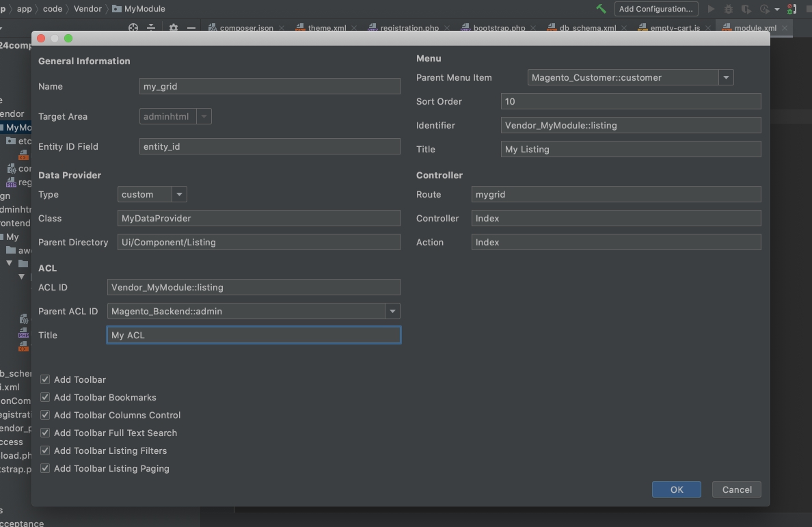
Task: Open the Data Provider Type dropdown
Action: pyautogui.click(x=179, y=195)
